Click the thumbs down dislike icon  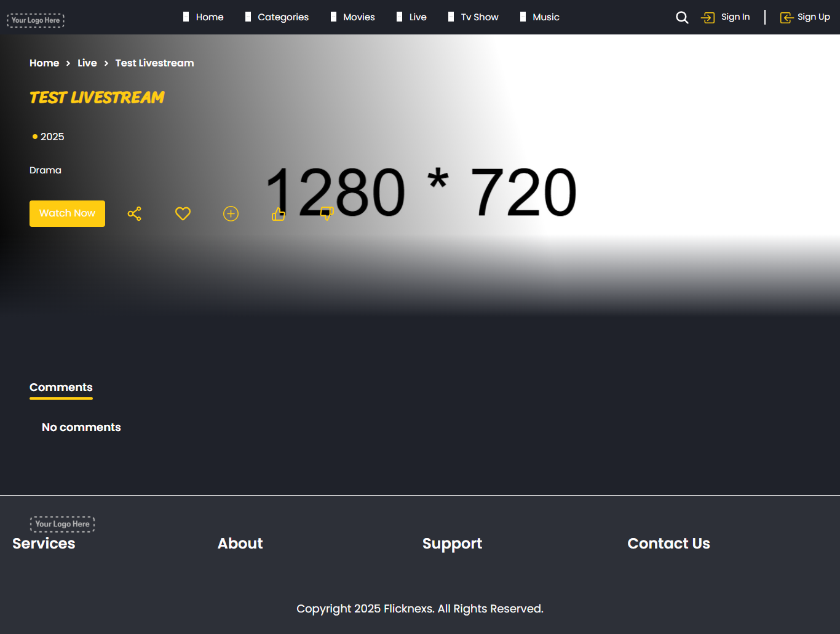[327, 214]
